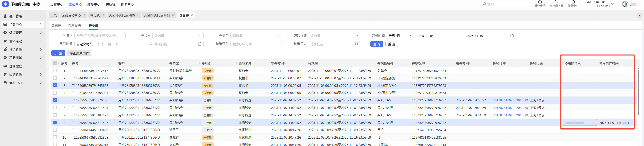Expand the tab list dropdown at right
This screenshot has height=146, width=644.
(x=640, y=15)
